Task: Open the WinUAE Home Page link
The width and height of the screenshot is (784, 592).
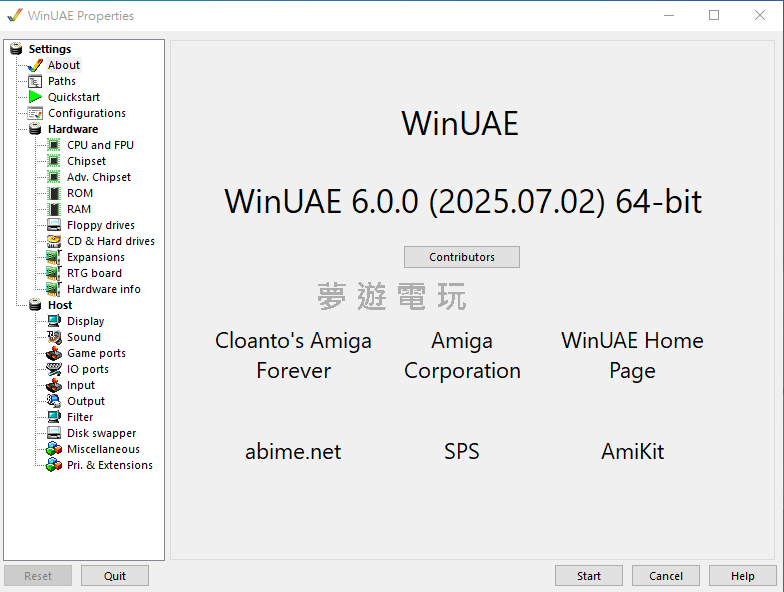Action: tap(632, 356)
